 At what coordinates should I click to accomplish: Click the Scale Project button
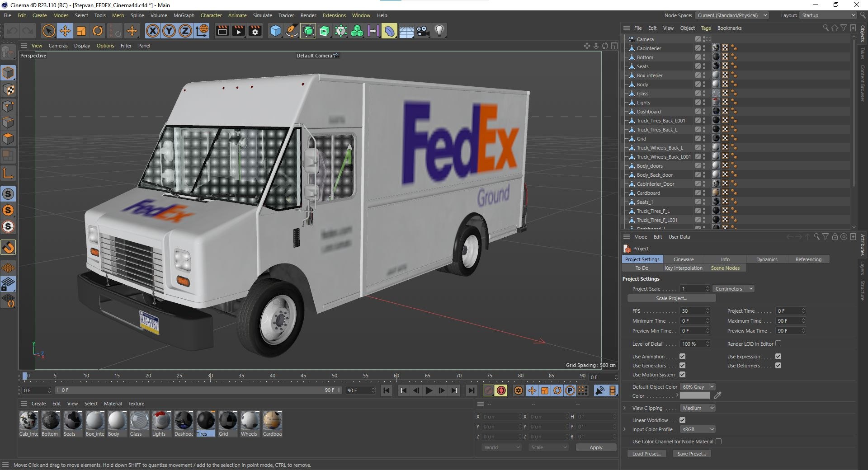point(671,298)
